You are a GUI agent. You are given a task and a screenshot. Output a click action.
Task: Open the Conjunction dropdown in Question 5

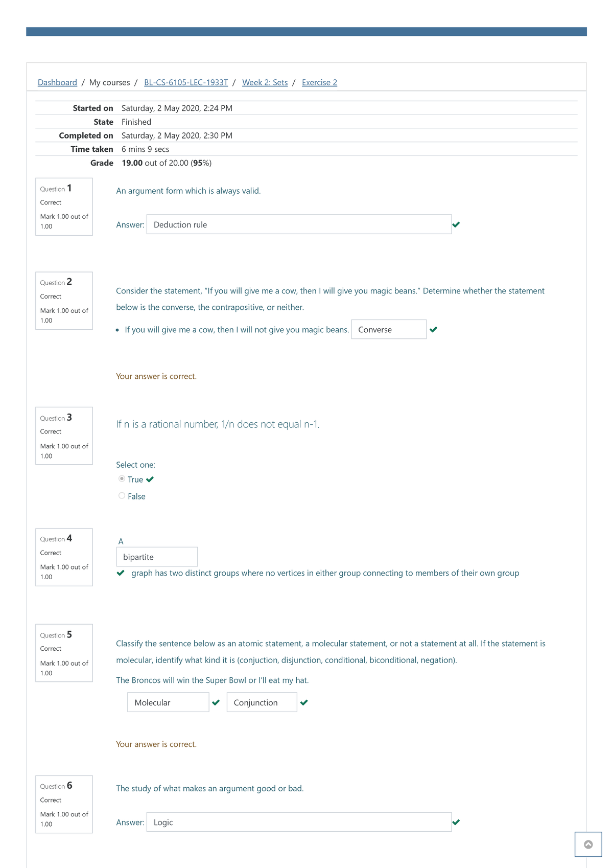(x=262, y=702)
